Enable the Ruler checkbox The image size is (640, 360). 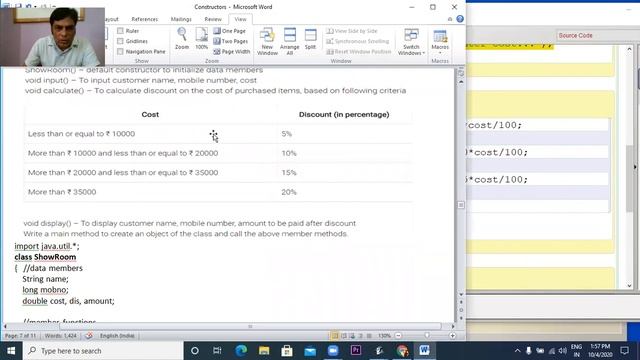click(120, 31)
